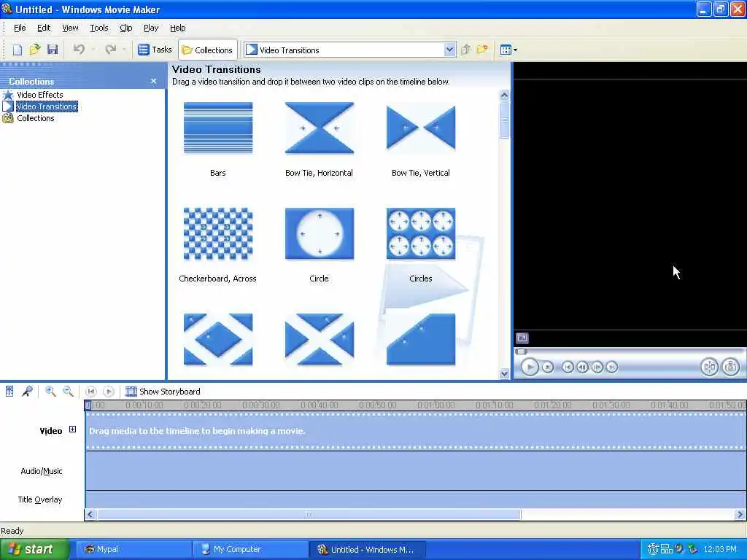The height and width of the screenshot is (560, 747).
Task: Select the Bow Tie, Horizontal transition
Action: [x=320, y=128]
